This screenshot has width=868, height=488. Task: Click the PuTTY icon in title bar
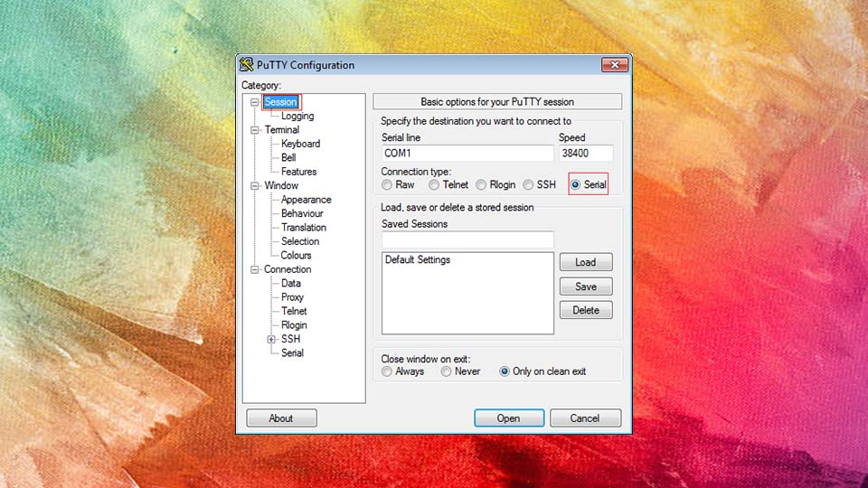pos(246,65)
